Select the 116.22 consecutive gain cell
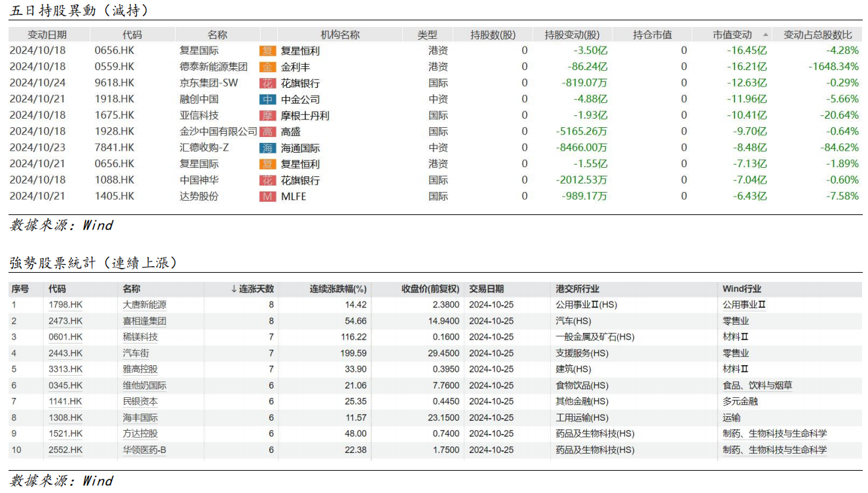 tap(353, 337)
